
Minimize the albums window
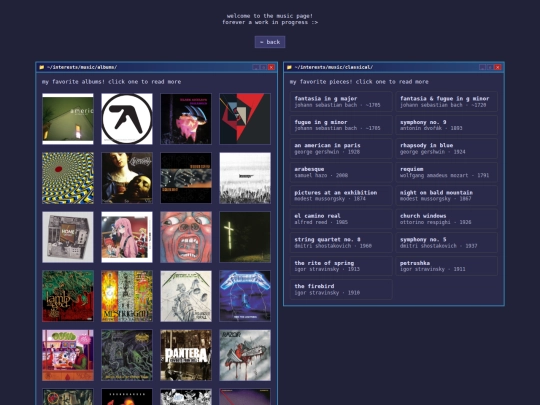[x=256, y=67]
